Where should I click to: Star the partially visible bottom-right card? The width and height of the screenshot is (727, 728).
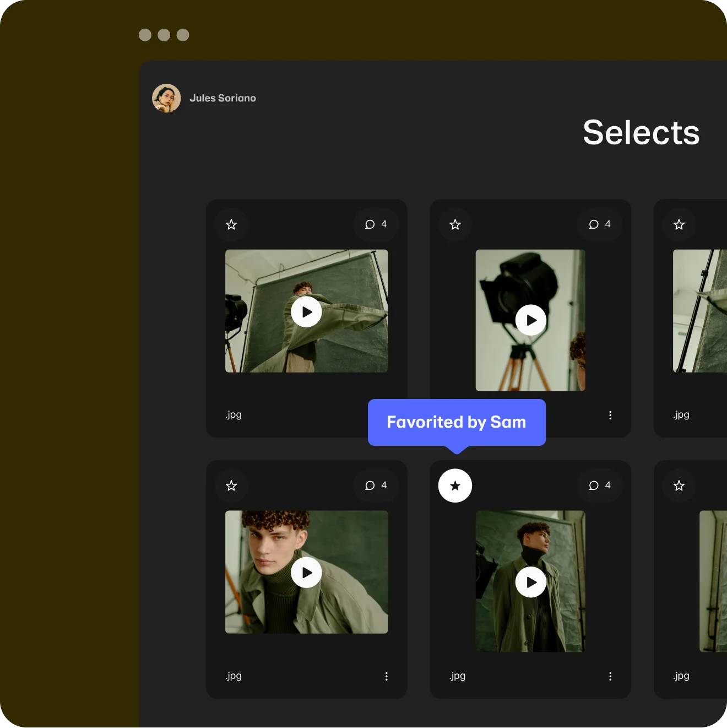click(x=679, y=486)
